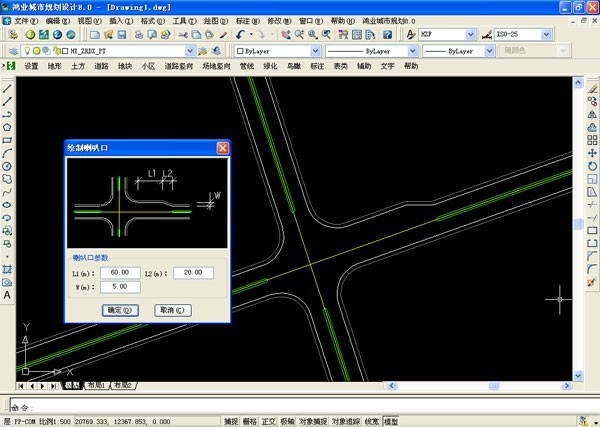Open the first ByLayer color dropdown
Screen dimensions: 600x427
pos(312,50)
